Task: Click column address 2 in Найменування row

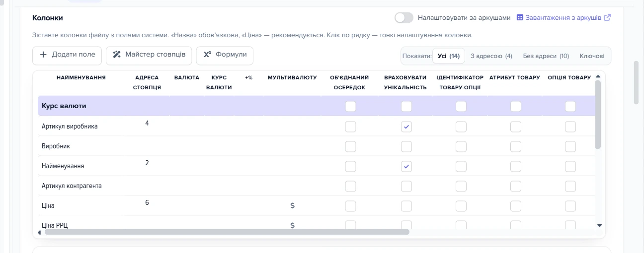Action: 147,163
